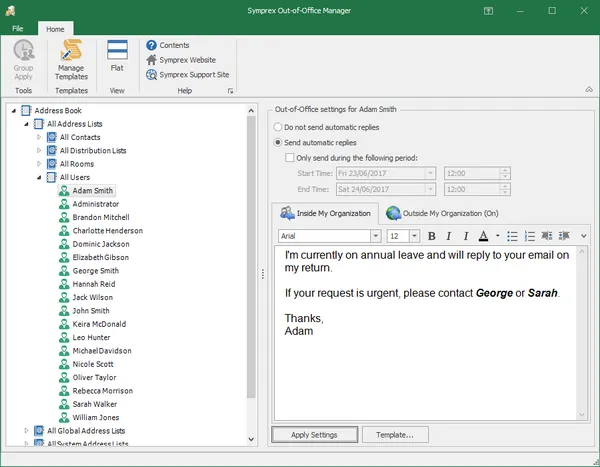Click the message editor scrollbar
This screenshot has height=467, width=600.
tap(582, 333)
